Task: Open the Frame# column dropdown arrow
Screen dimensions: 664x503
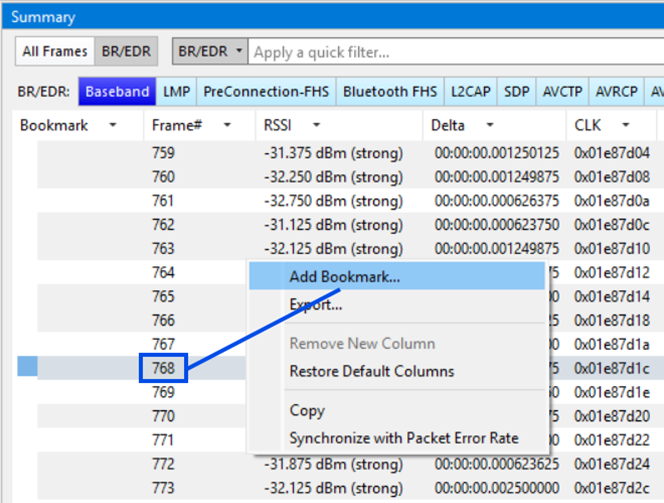Action: (227, 125)
